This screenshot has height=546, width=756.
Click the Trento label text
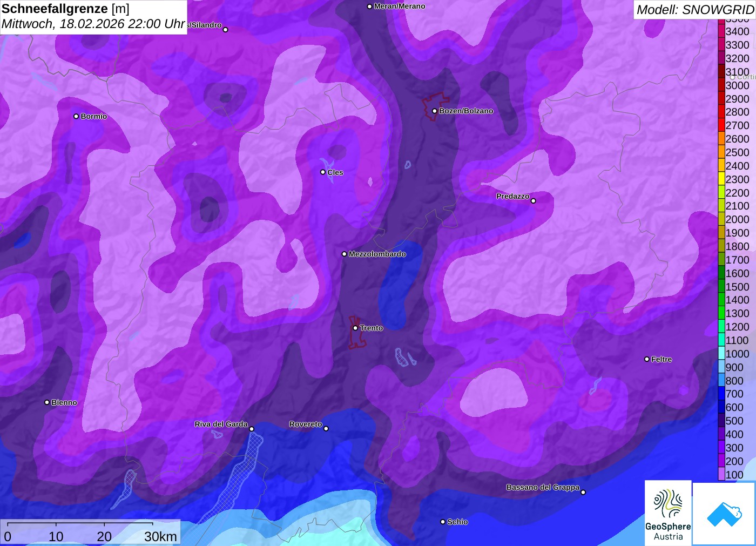[x=372, y=328]
